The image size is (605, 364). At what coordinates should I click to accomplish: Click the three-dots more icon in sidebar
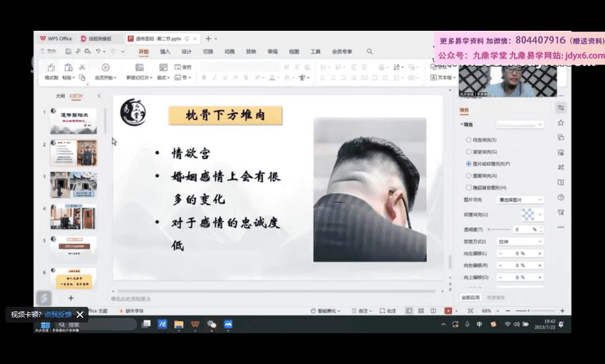561,227
